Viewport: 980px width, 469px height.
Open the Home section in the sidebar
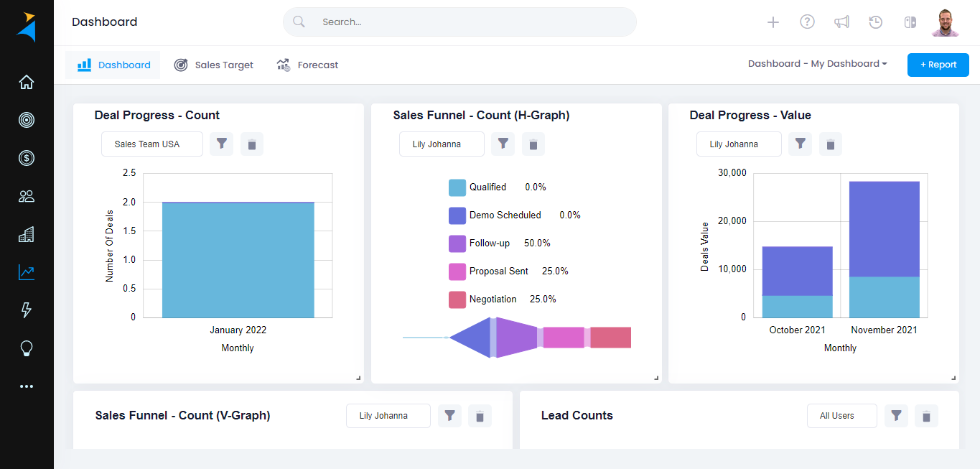tap(26, 82)
